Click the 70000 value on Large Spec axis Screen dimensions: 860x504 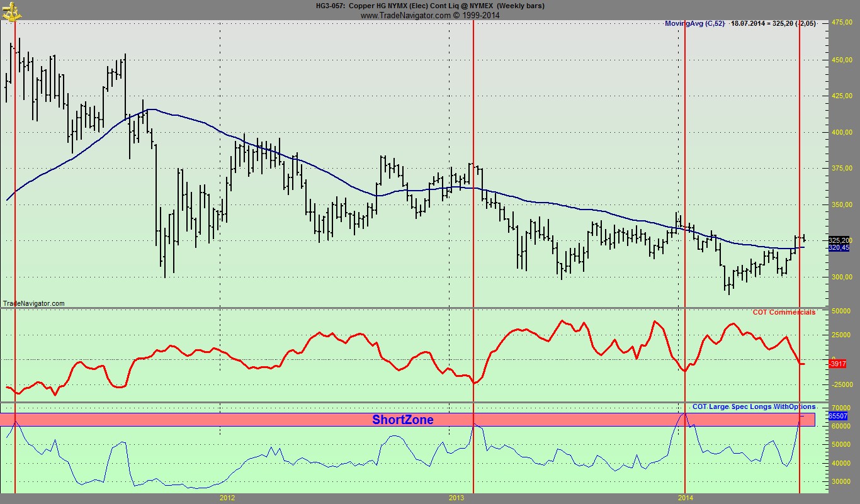pyautogui.click(x=840, y=408)
